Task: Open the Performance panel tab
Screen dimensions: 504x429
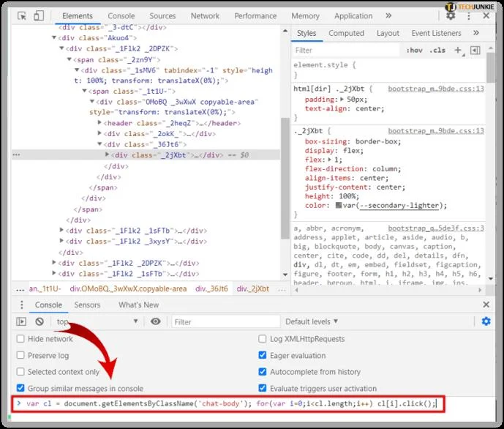Action: 255,16
